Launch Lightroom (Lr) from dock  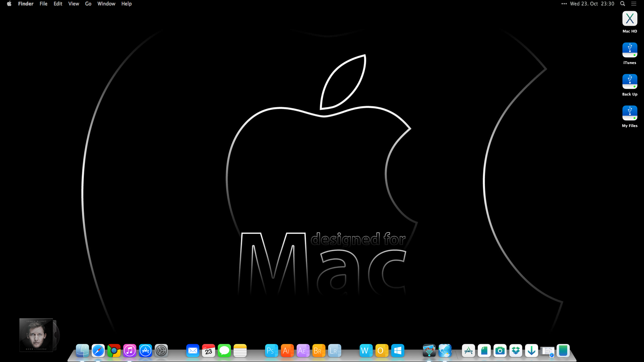tap(335, 351)
